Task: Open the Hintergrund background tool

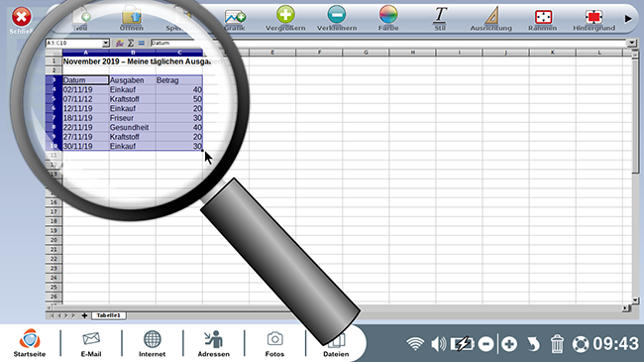Action: point(593,17)
